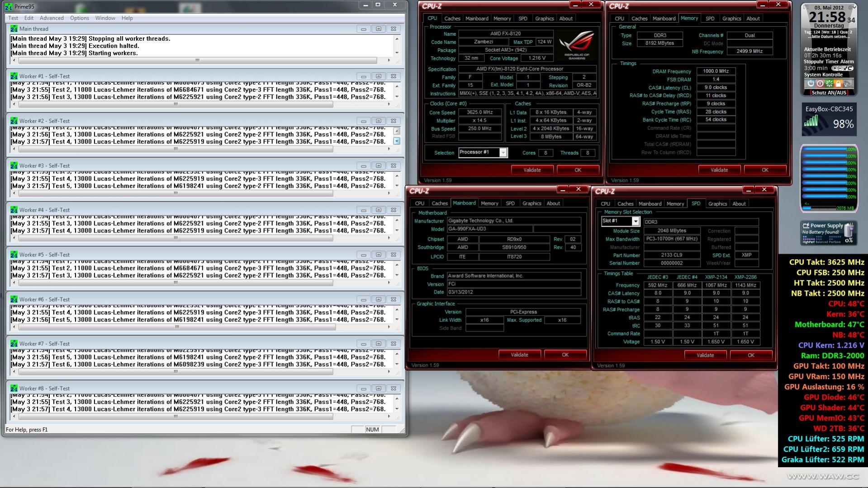Click OK in the CPU-Z SPD window

[751, 355]
